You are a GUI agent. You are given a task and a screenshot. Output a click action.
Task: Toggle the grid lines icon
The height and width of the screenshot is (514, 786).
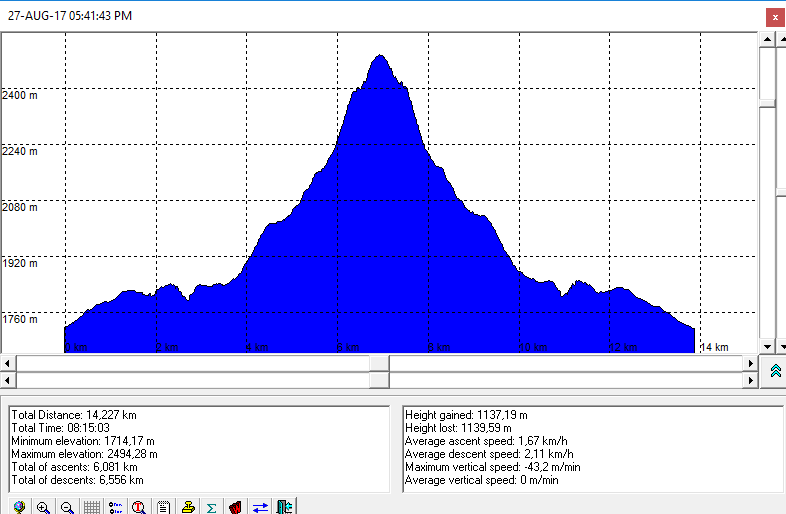pos(91,507)
